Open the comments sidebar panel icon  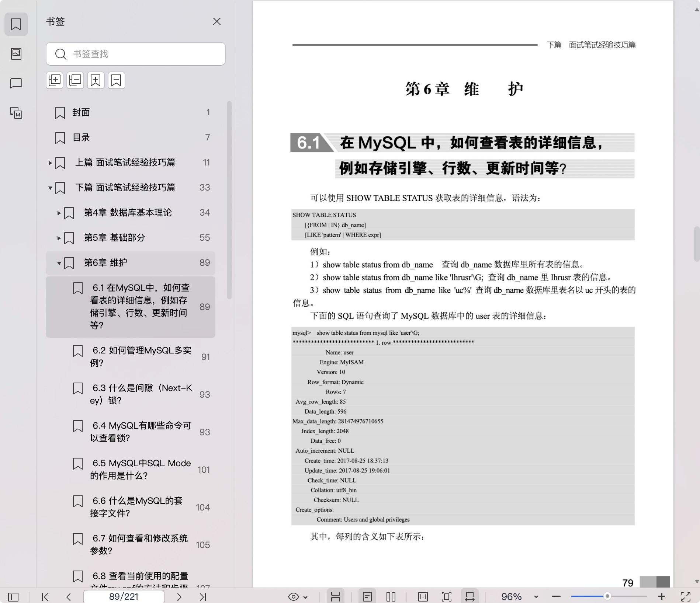pyautogui.click(x=16, y=83)
